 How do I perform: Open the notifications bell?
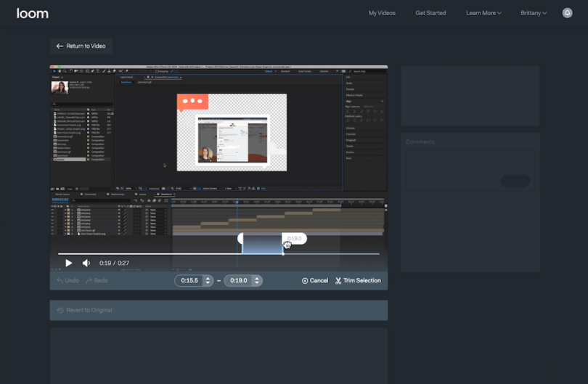[x=568, y=13]
